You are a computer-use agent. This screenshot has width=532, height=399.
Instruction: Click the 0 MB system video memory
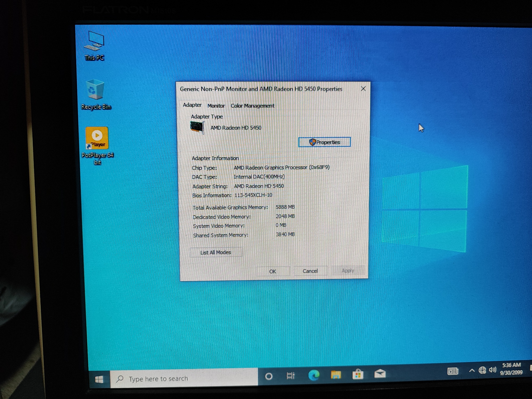(281, 225)
